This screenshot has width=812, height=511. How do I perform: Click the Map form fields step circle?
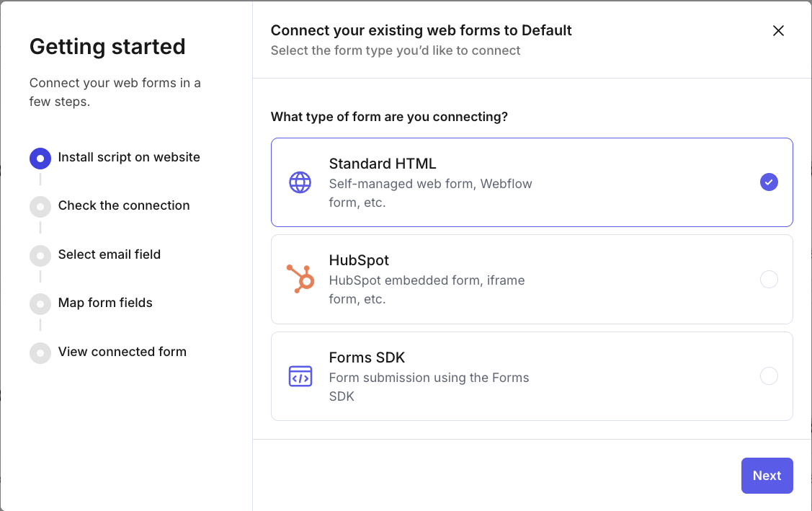[40, 303]
